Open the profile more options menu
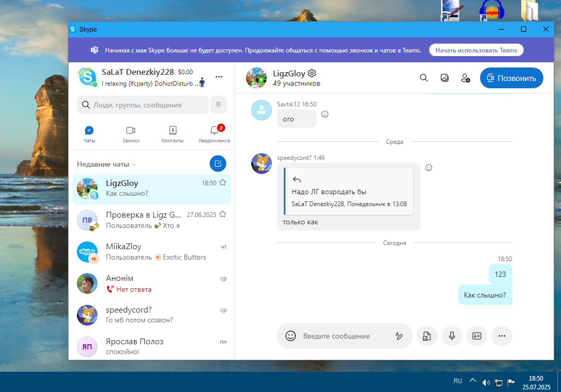 [x=219, y=77]
